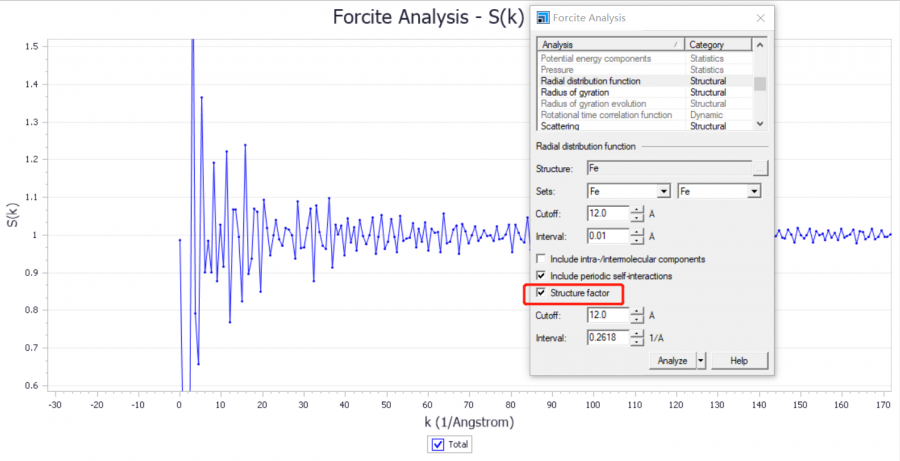Toggle the Structure factor checkbox
This screenshot has width=900, height=461.
(542, 293)
